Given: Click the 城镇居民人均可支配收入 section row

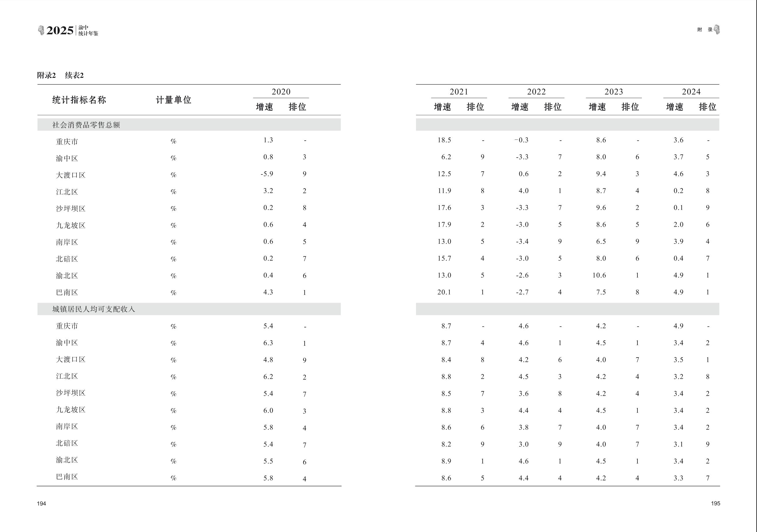Looking at the screenshot, I should (x=94, y=309).
